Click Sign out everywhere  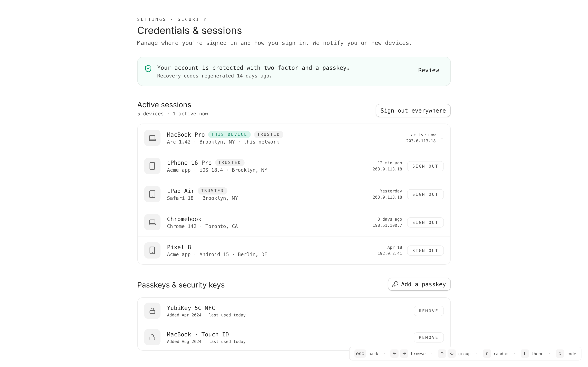[413, 111]
